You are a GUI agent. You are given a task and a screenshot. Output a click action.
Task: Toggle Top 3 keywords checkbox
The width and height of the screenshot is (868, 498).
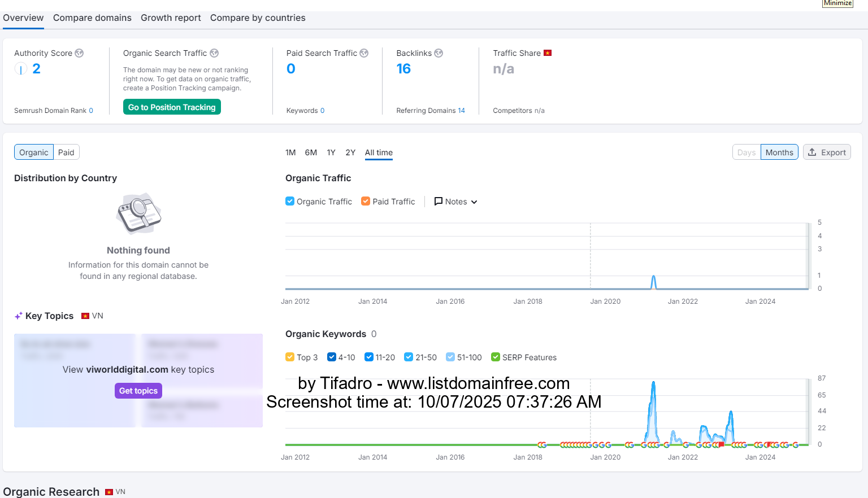pos(290,357)
